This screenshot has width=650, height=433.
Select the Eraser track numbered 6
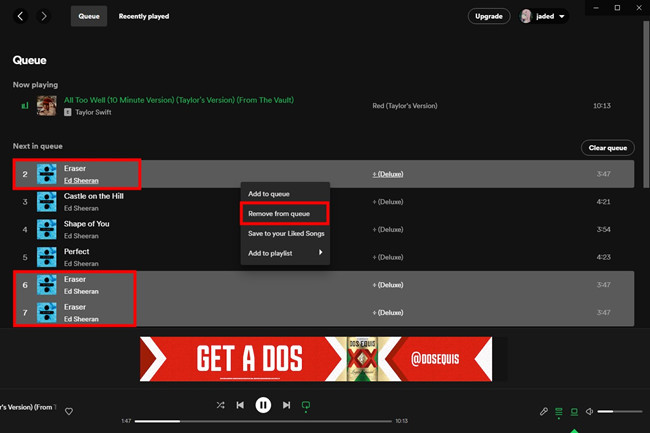pos(323,285)
